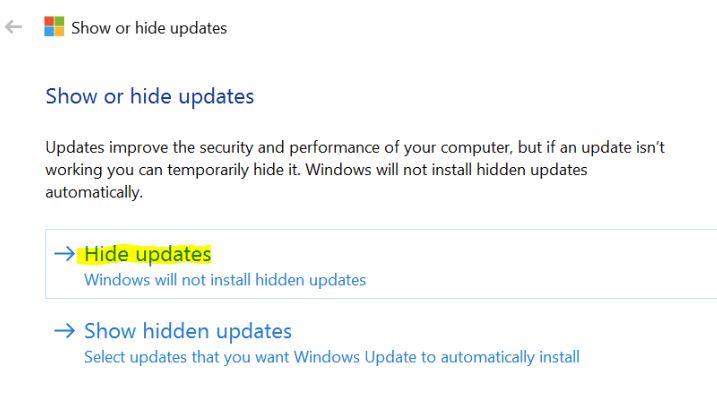This screenshot has height=400, width=717.
Task: Click the line starting 'Updates improve the security'
Action: (x=355, y=148)
